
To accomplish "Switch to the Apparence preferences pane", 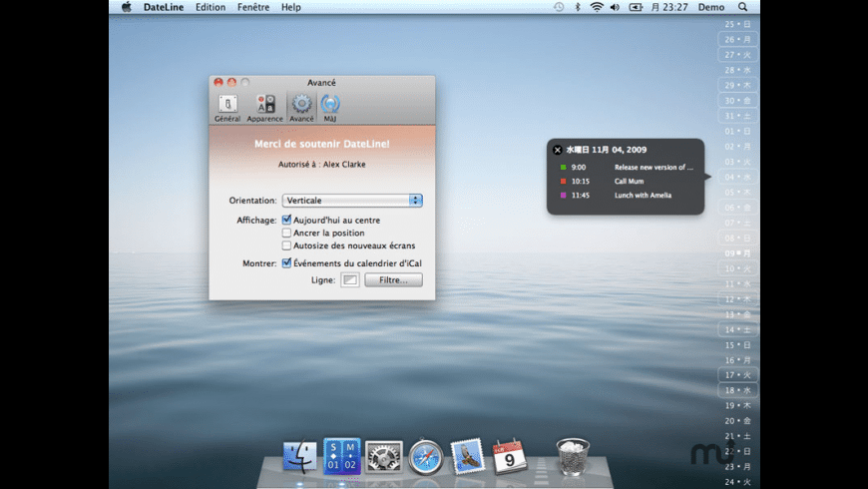I will (265, 107).
